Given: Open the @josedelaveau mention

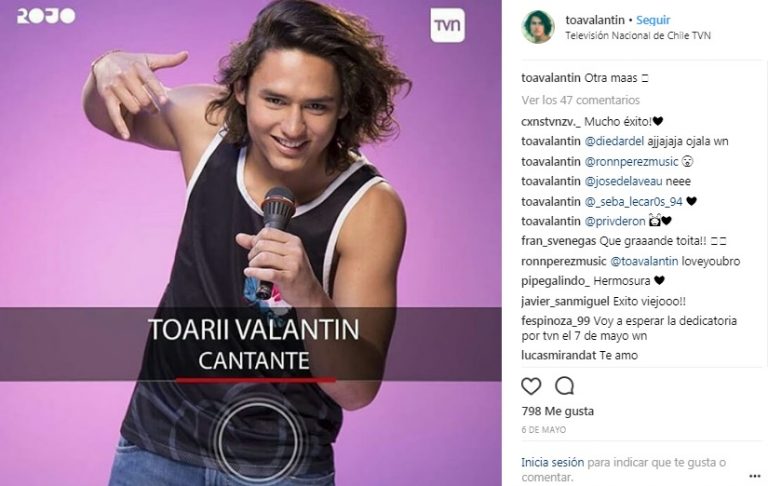Looking at the screenshot, I should click(624, 181).
